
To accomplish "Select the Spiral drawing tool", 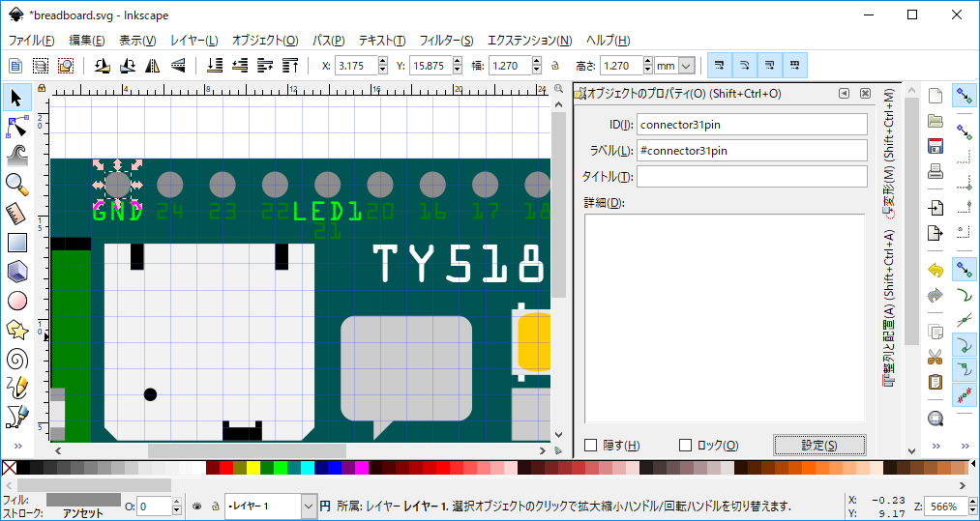I will coord(17,359).
